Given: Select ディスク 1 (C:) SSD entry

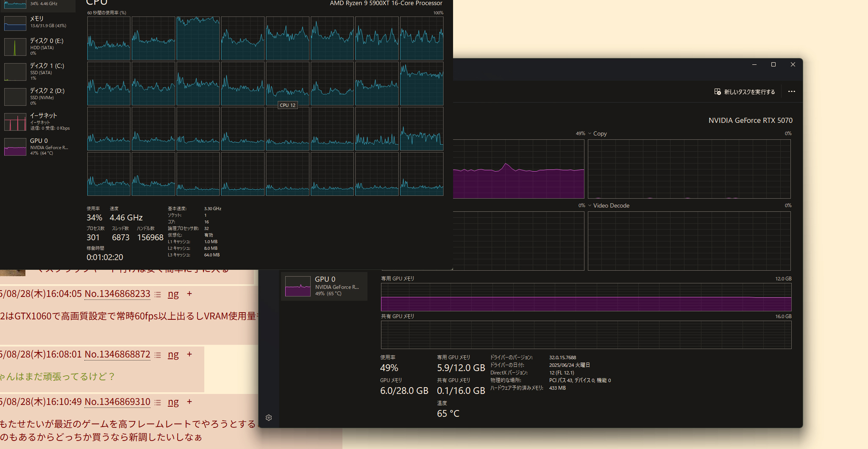Looking at the screenshot, I should coord(39,72).
